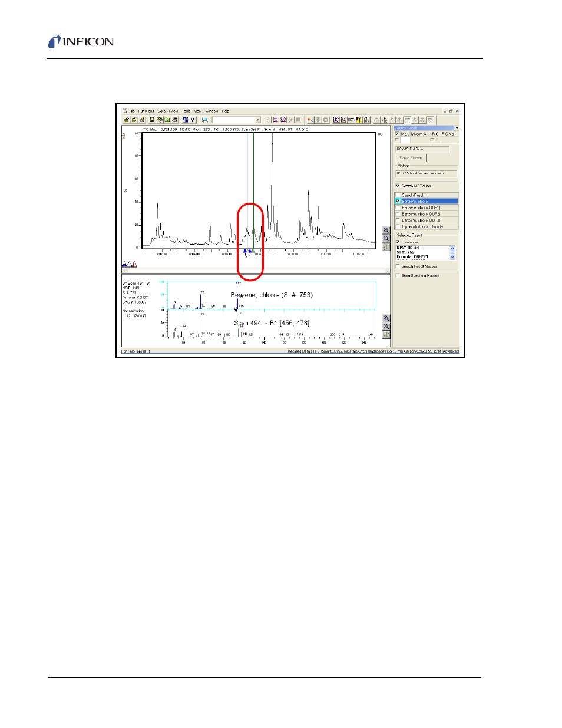This screenshot has height=728, width=562.
Task: Zoom in on the chromatogram pane
Action: 386,230
